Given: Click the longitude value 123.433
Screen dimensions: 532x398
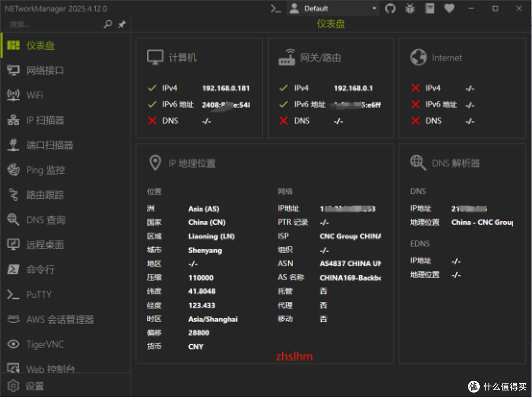Looking at the screenshot, I should point(202,305).
